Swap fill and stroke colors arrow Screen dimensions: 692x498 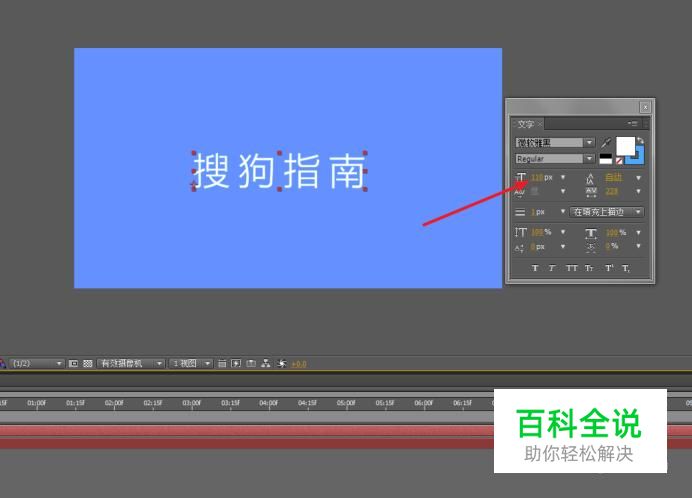(x=640, y=141)
